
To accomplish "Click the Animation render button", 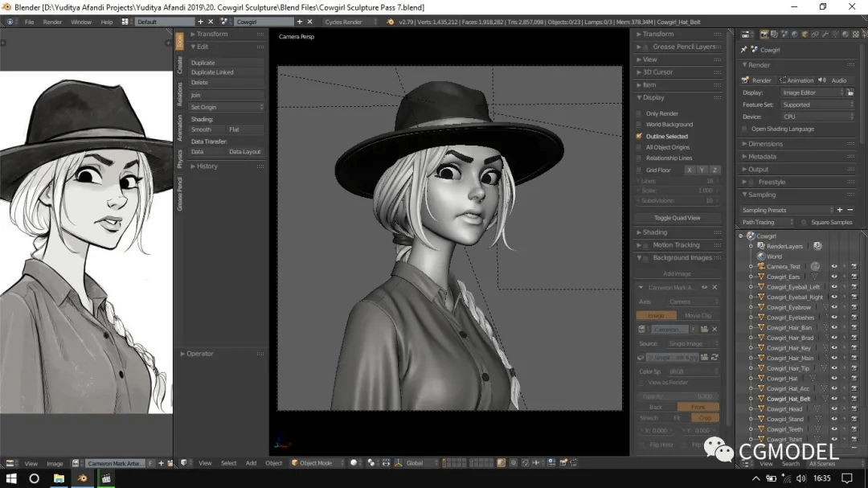I will click(x=796, y=80).
